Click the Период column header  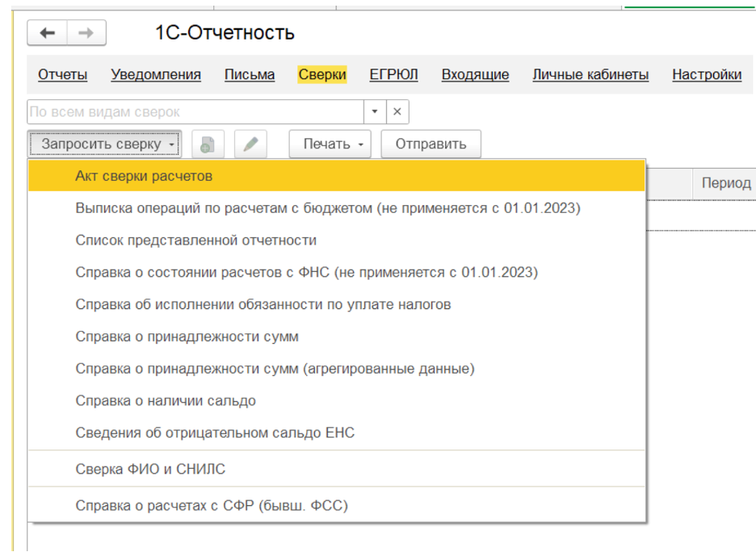(725, 183)
